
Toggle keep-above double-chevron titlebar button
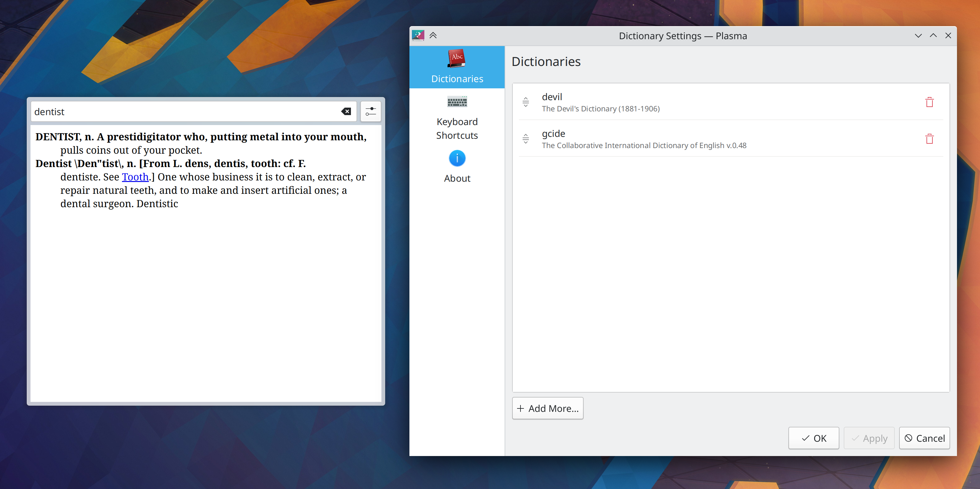(433, 35)
